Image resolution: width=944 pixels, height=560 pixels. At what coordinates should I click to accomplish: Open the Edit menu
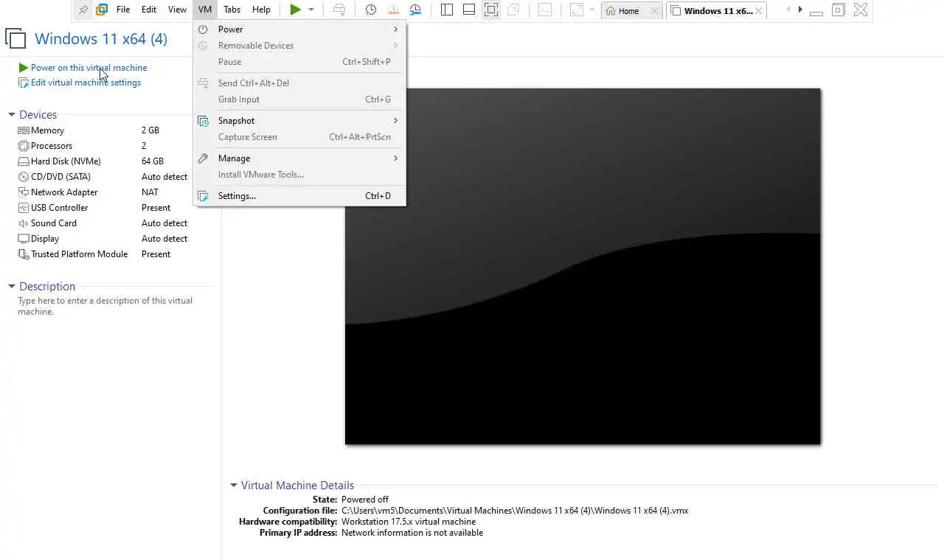coord(149,10)
